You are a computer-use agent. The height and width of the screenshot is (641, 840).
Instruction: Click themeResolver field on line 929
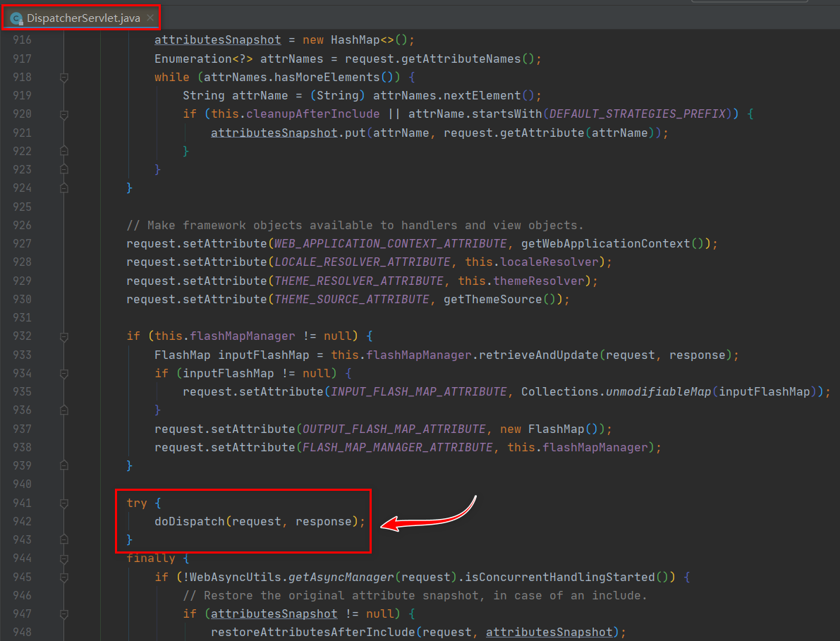point(538,281)
